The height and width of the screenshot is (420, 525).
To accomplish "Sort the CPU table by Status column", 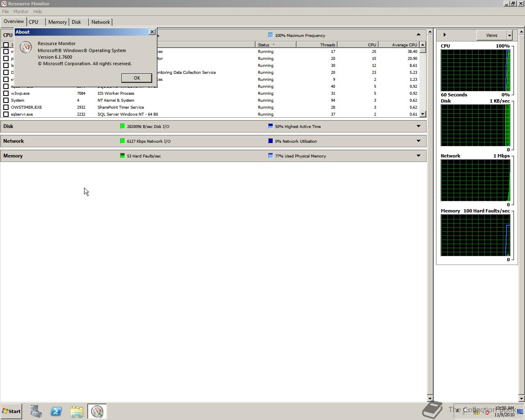I will (x=276, y=45).
